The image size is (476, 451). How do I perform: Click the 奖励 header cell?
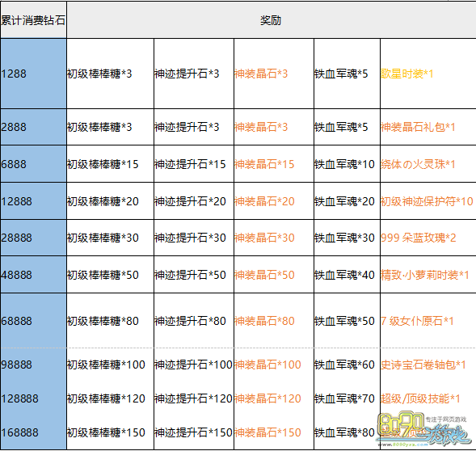(x=271, y=20)
